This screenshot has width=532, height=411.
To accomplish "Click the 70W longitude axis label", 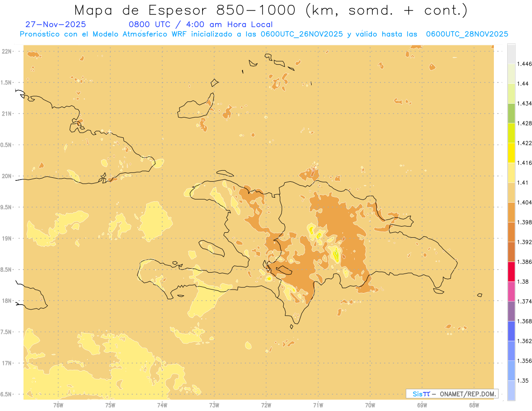I will tap(370, 405).
